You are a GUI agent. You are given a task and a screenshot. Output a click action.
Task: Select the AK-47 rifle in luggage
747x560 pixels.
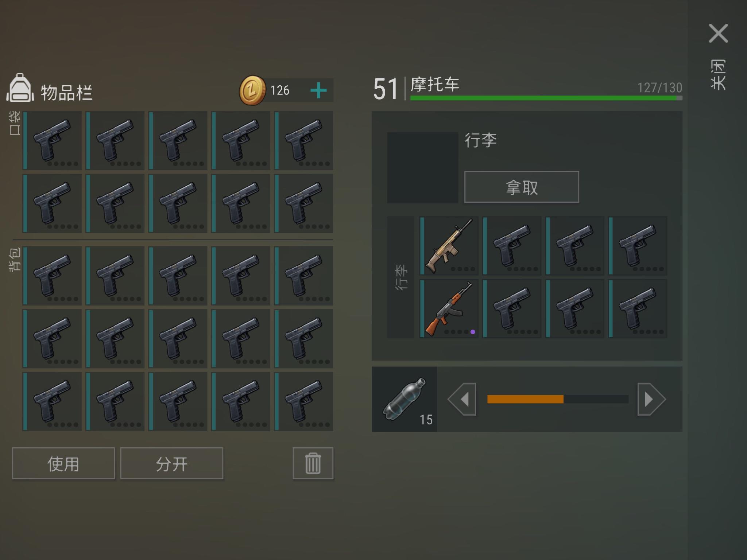[x=449, y=308]
